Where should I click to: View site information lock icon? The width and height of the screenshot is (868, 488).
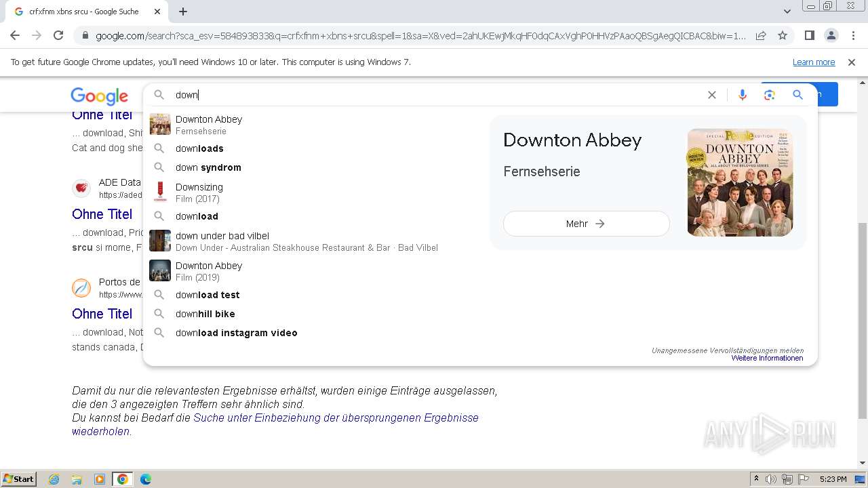coord(85,36)
